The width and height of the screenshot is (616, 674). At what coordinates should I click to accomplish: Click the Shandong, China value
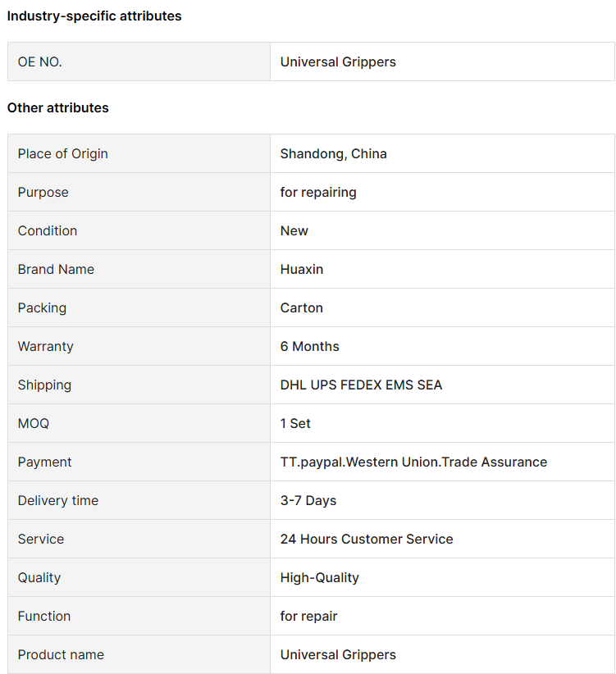(x=334, y=153)
